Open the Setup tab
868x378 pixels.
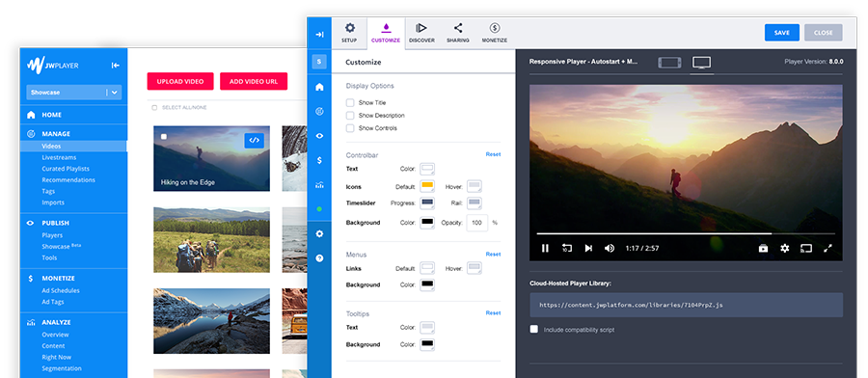(x=349, y=33)
